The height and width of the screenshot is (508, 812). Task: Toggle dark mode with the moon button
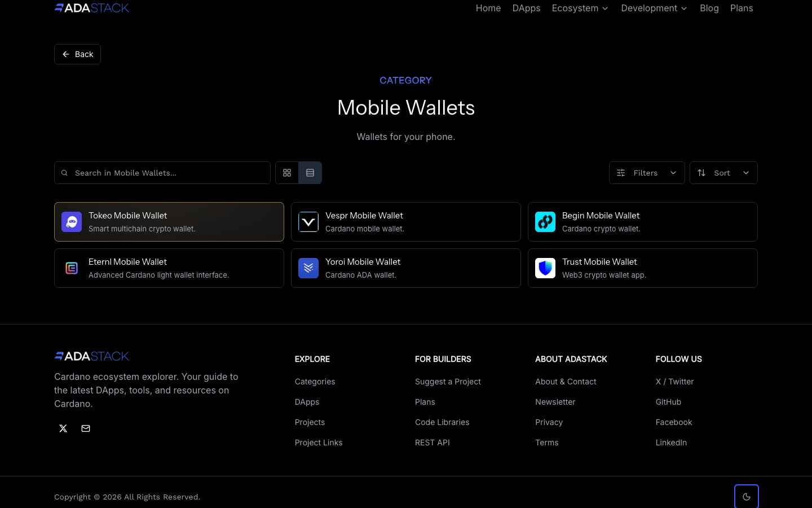point(746,496)
